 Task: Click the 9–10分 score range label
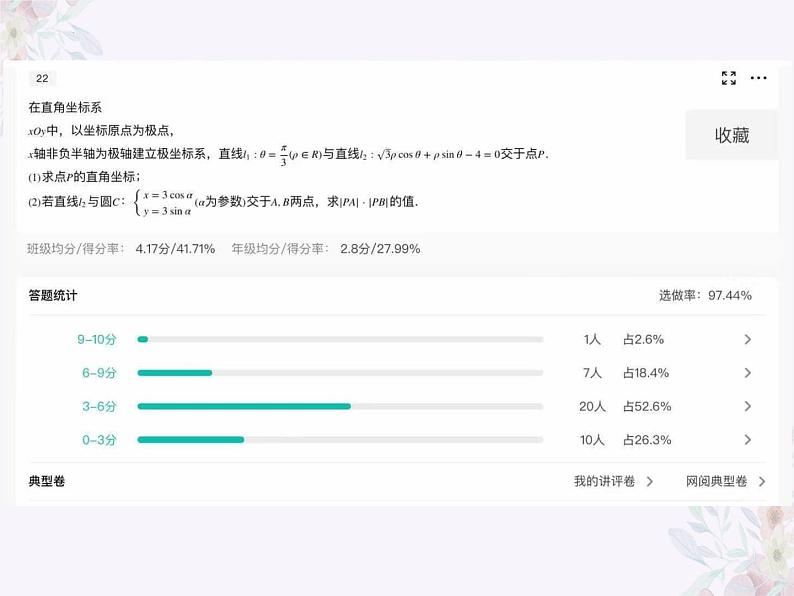pyautogui.click(x=97, y=340)
